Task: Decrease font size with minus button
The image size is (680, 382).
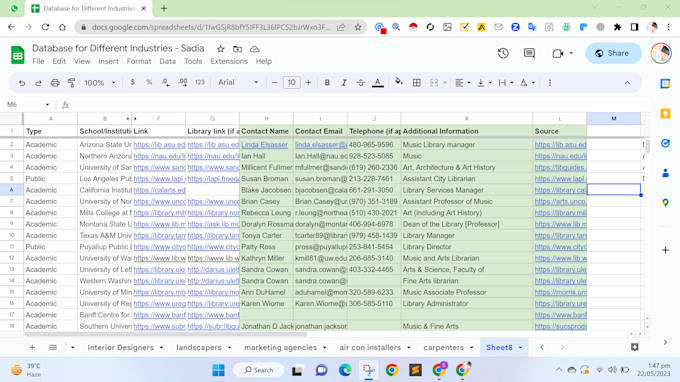Action: click(x=275, y=82)
